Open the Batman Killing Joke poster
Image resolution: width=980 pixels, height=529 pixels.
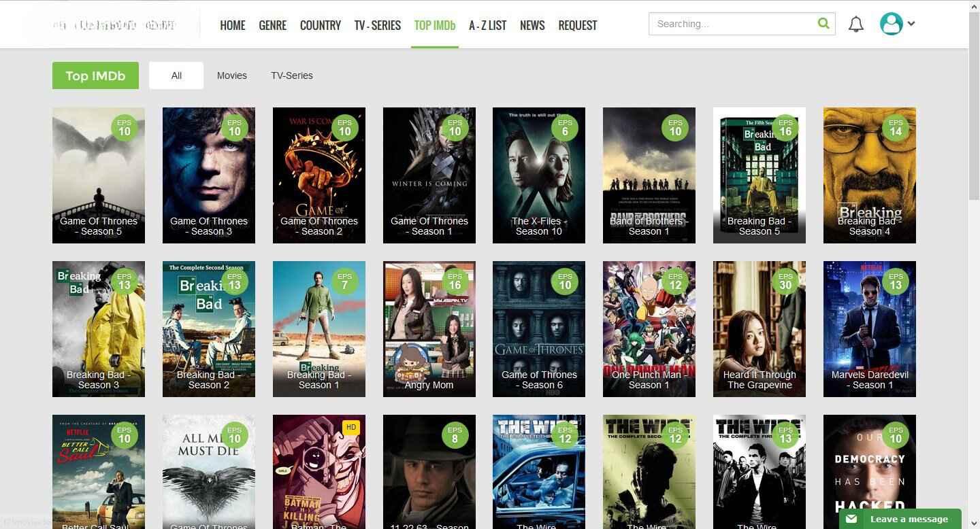pos(319,472)
